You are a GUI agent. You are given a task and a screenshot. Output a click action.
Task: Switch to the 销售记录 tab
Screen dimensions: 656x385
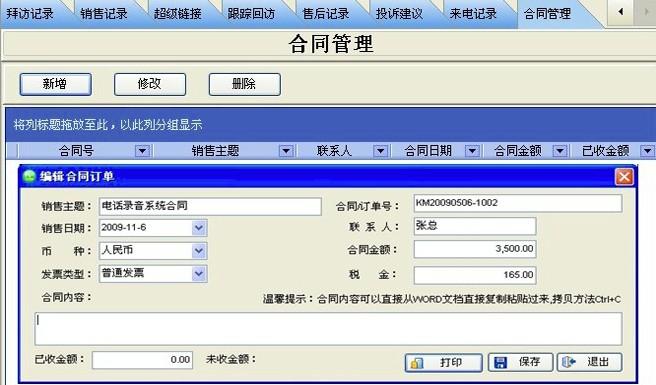coord(104,14)
